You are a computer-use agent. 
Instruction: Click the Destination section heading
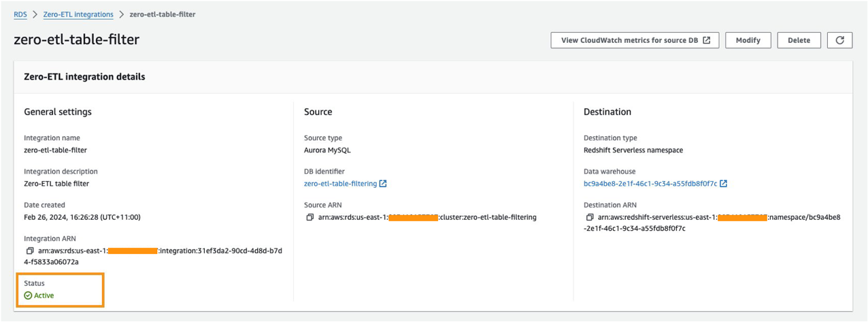(x=607, y=112)
